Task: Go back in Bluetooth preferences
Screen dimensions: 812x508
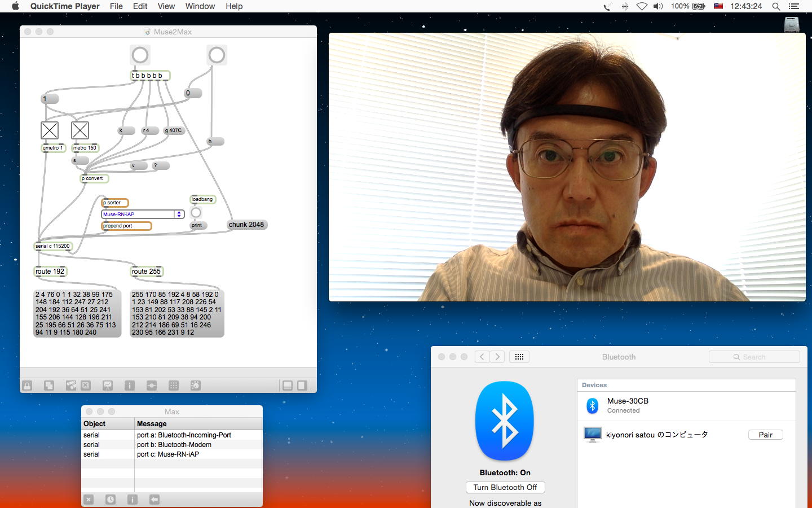Action: point(482,357)
